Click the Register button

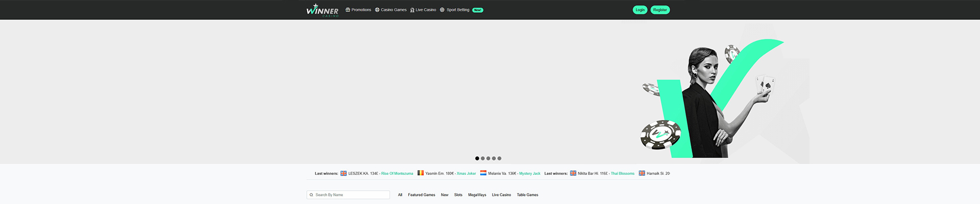point(660,10)
